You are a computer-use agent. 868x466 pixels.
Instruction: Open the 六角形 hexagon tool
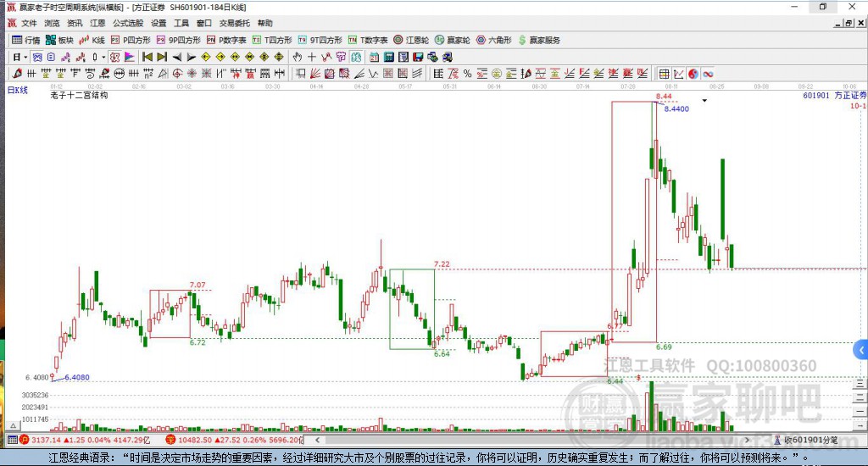[494, 40]
